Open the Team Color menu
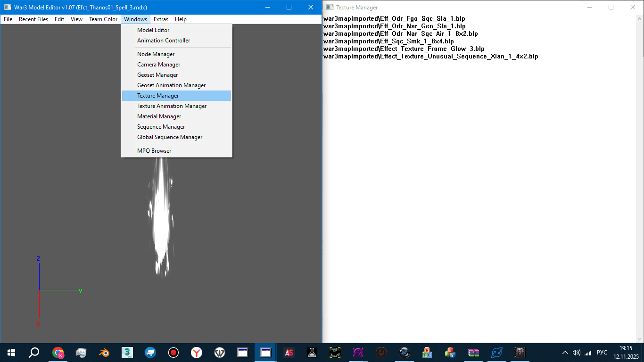644x362 pixels. point(103,19)
